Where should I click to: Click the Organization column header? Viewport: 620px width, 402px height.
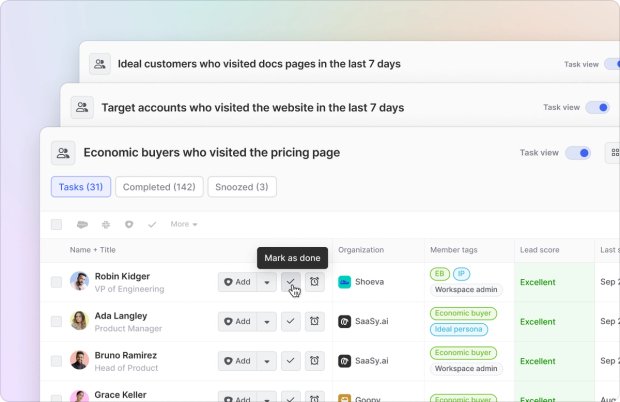click(x=361, y=250)
